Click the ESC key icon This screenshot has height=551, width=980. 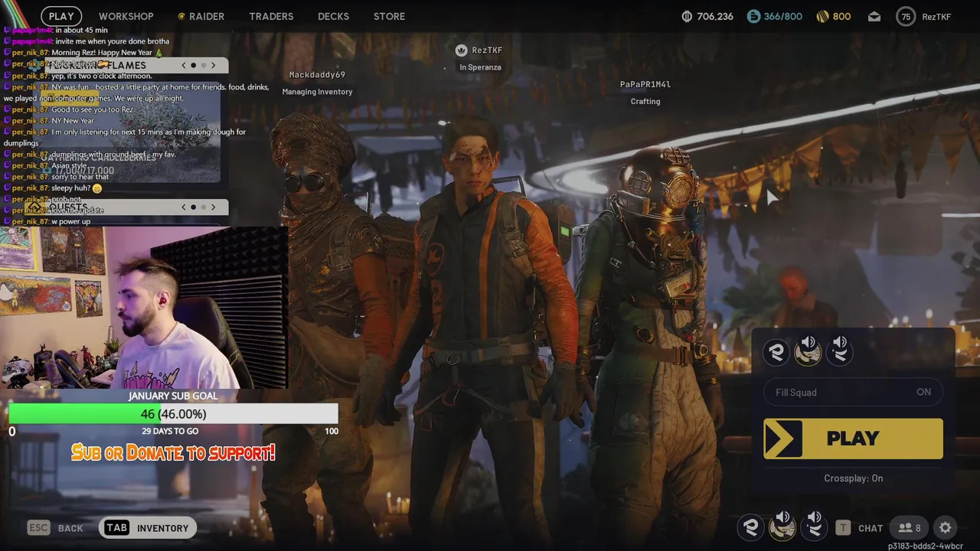pos(38,527)
